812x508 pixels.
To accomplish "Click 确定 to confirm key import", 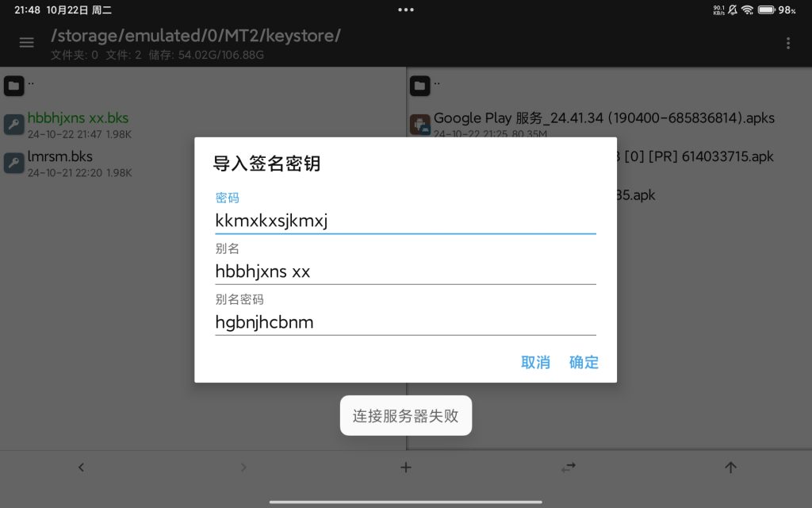I will pos(584,362).
